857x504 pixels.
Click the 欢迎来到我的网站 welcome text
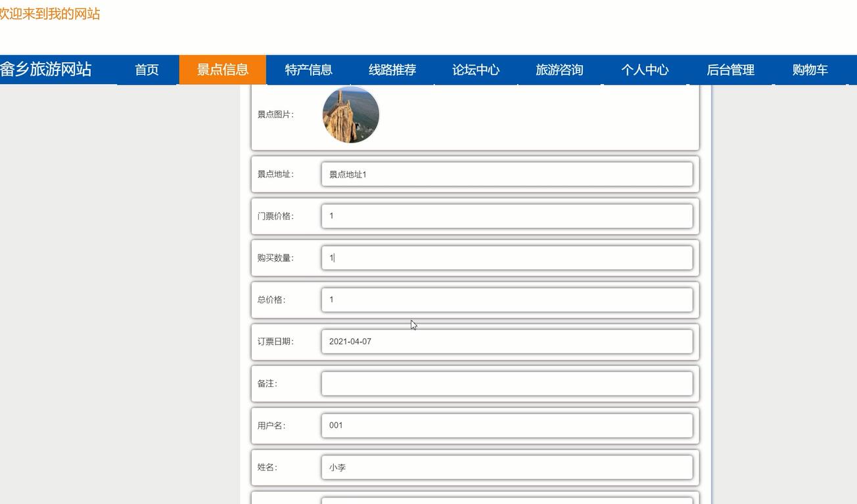(x=50, y=14)
